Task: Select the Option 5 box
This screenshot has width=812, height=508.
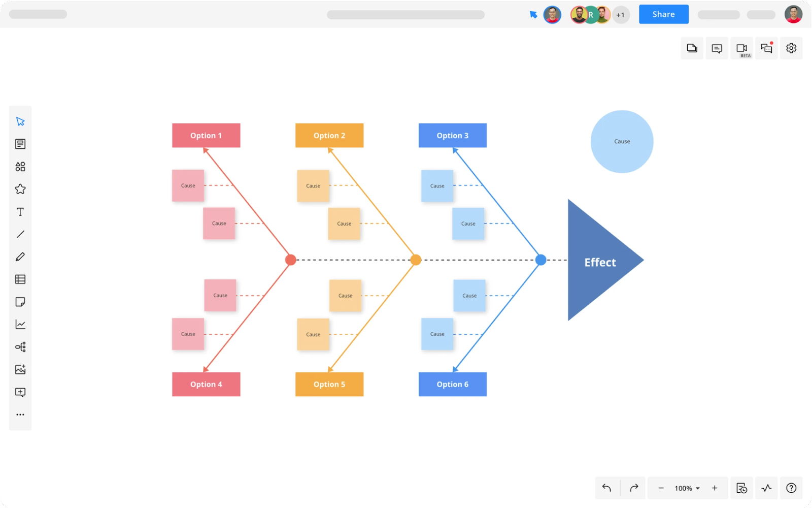Action: (329, 385)
